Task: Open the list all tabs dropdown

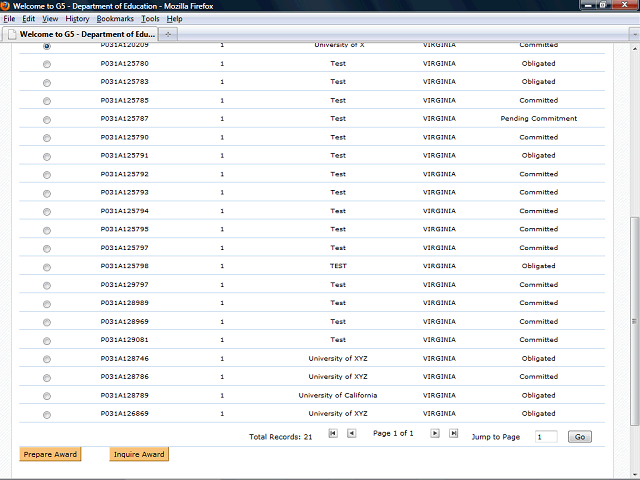Action: click(634, 35)
